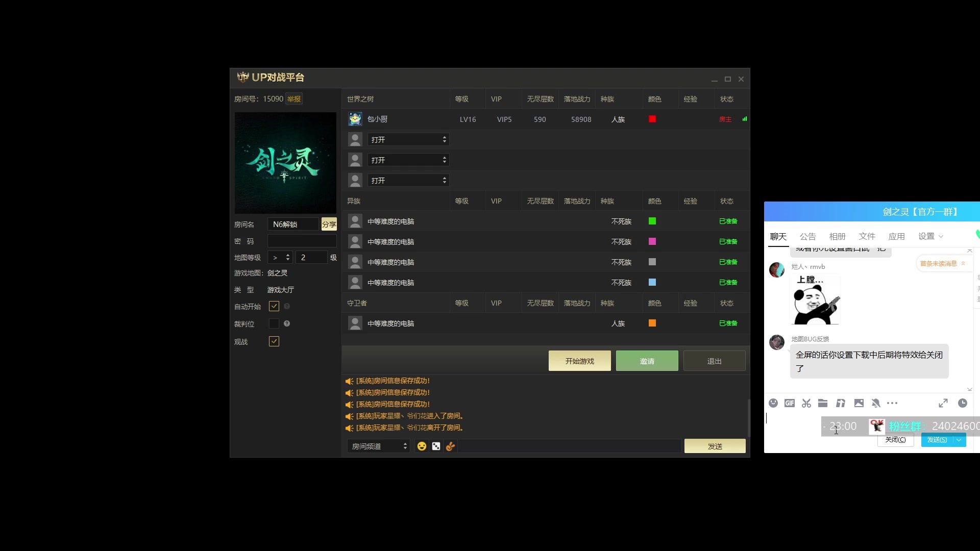This screenshot has width=980, height=551.
Task: Click the 房间名 input field
Action: click(x=293, y=224)
